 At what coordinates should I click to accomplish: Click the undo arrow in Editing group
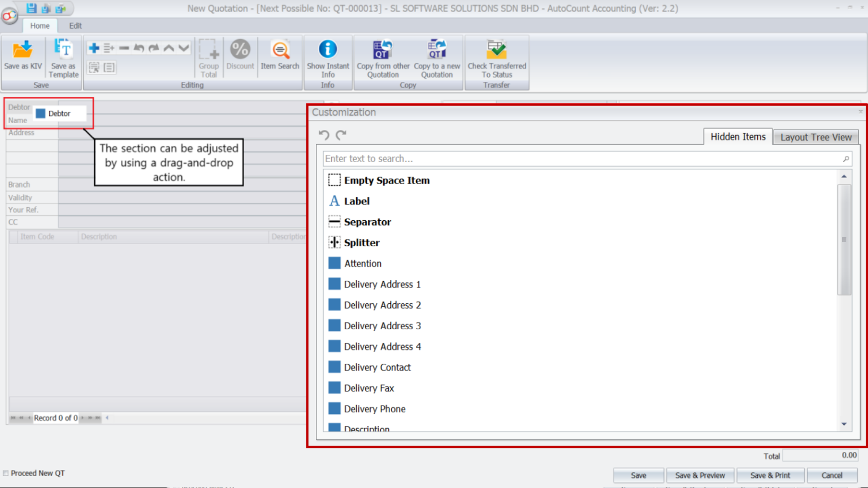(x=138, y=48)
